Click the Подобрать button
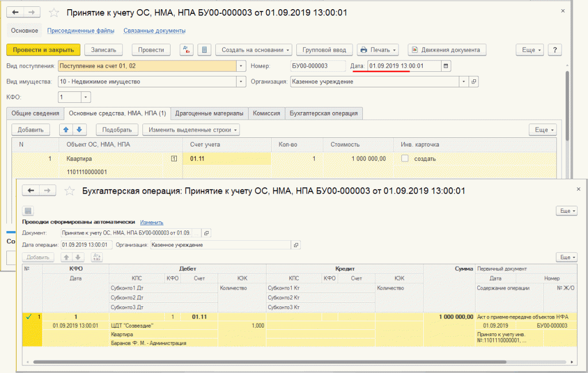The image size is (588, 373). click(117, 130)
